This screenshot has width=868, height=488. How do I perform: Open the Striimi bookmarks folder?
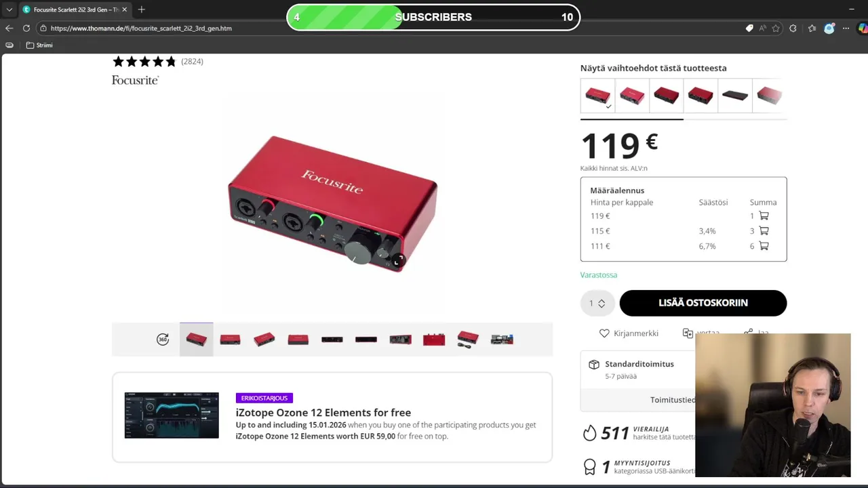tap(39, 45)
